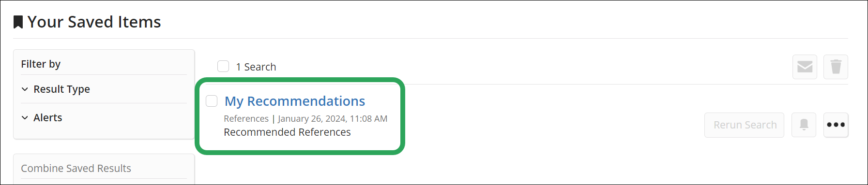Click the Your Saved Items heading
Image resolution: width=868 pixels, height=185 pixels.
coord(94,22)
